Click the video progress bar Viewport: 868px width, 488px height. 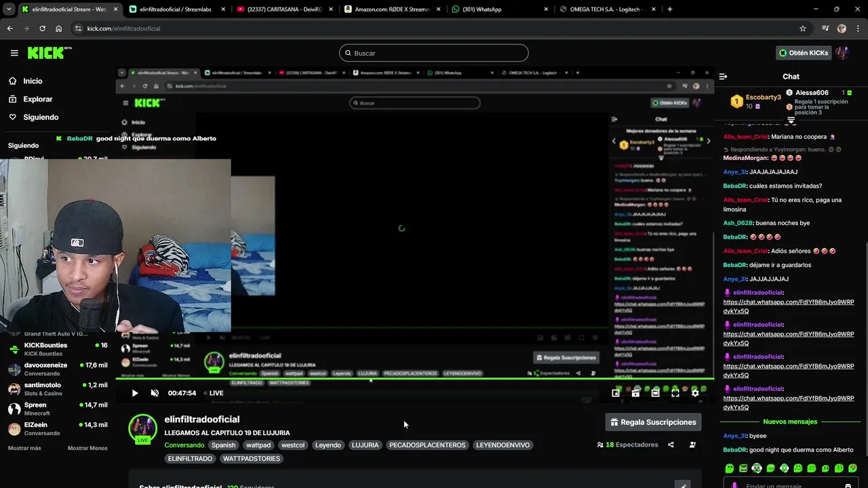coord(414,379)
